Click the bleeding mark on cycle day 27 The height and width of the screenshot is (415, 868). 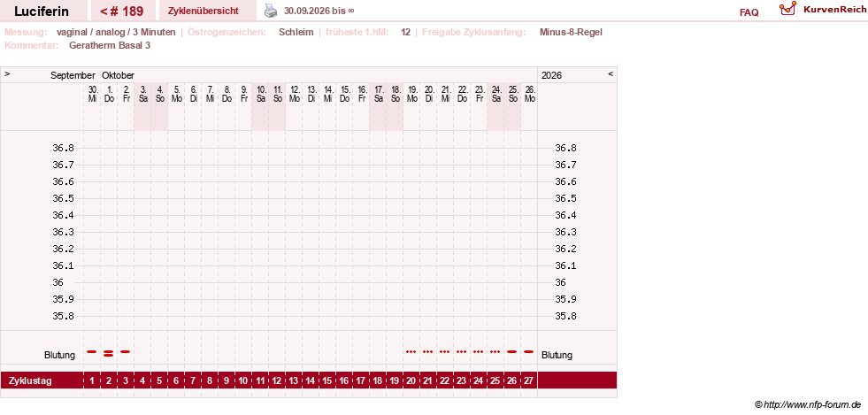click(x=528, y=351)
